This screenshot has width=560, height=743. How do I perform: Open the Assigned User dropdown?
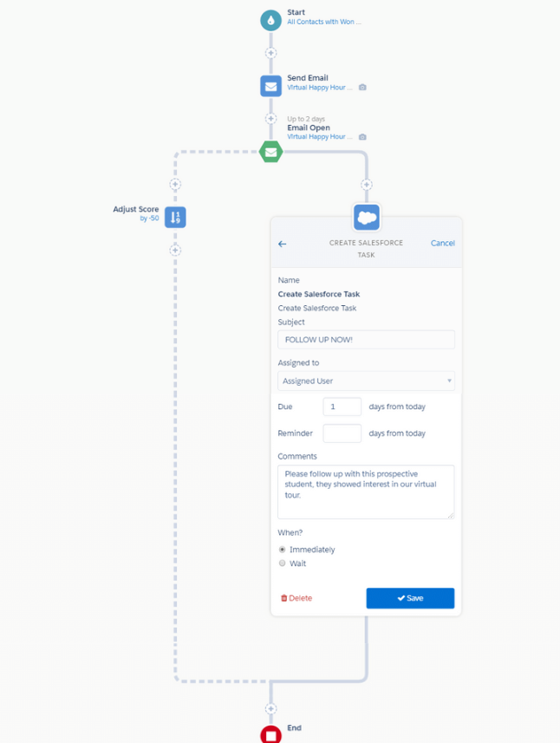[366, 381]
